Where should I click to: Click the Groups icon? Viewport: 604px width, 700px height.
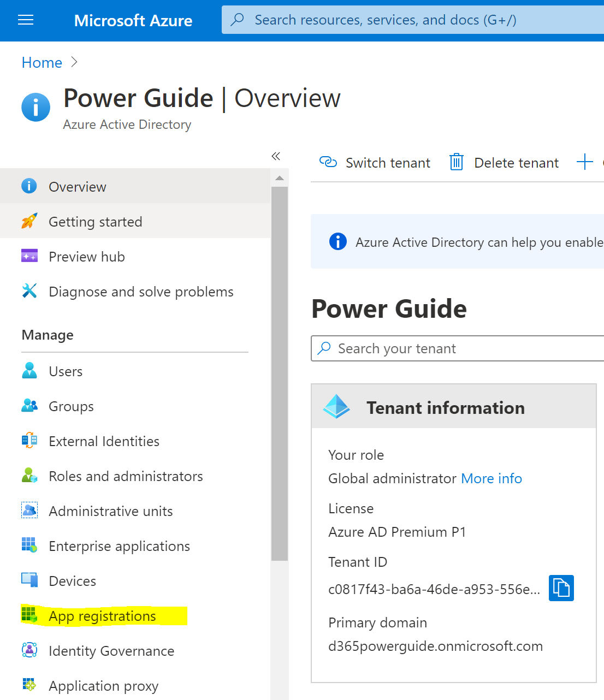[x=29, y=405]
